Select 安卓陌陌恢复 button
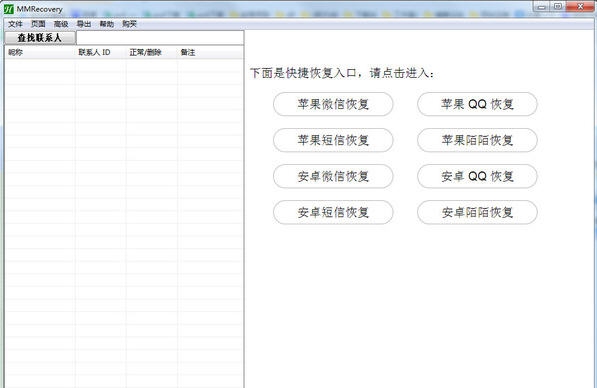The width and height of the screenshot is (597, 388). point(477,212)
